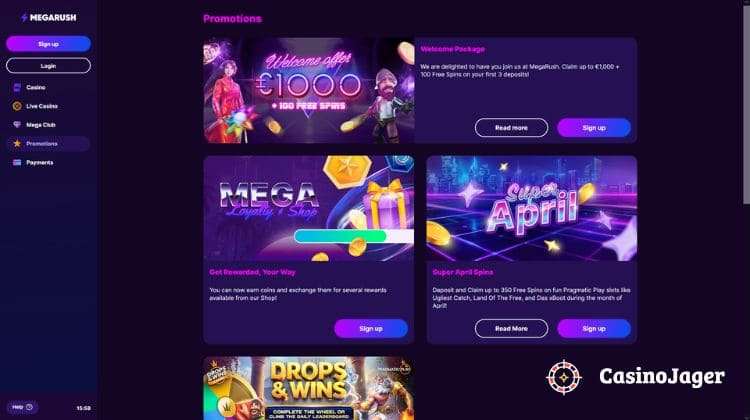The height and width of the screenshot is (420, 750).
Task: Click the CasinoJager roulette wheel logo
Action: tap(564, 377)
